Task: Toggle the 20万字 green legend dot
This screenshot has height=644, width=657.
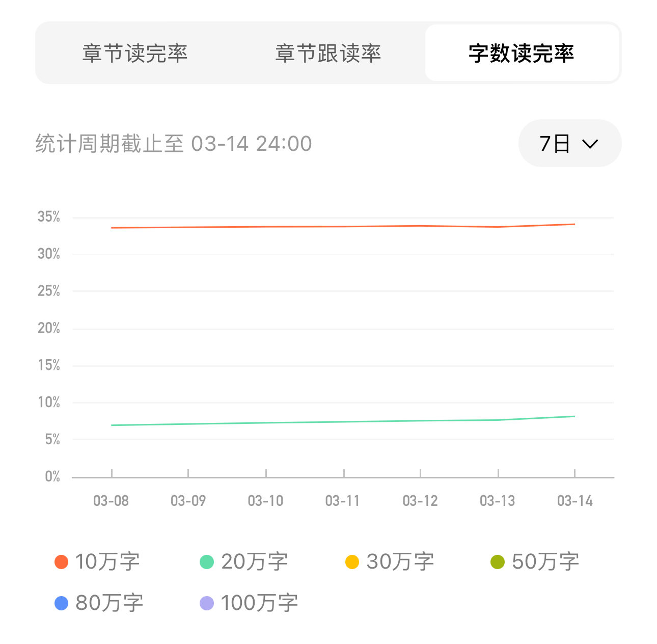Action: pos(207,562)
